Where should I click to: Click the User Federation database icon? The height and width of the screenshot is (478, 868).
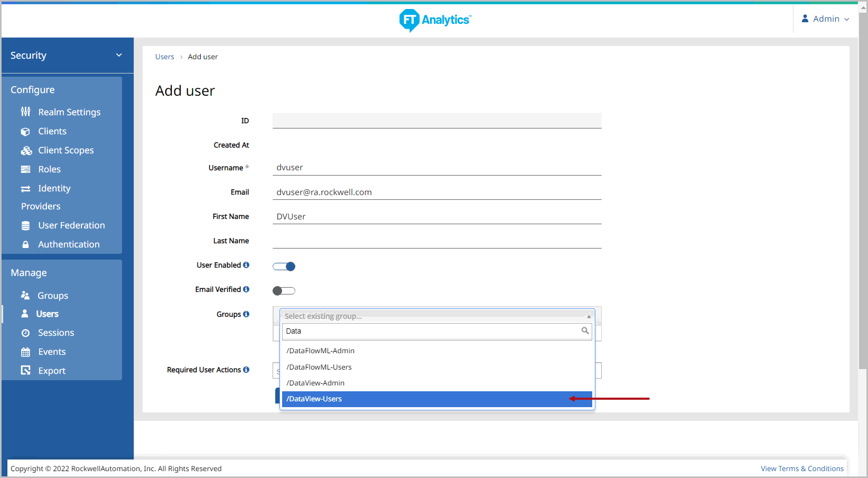25,226
